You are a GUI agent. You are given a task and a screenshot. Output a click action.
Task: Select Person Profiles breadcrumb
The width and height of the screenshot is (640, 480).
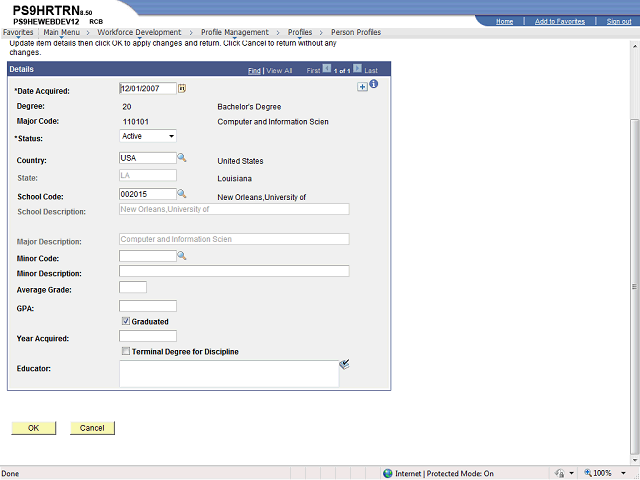pyautogui.click(x=356, y=32)
